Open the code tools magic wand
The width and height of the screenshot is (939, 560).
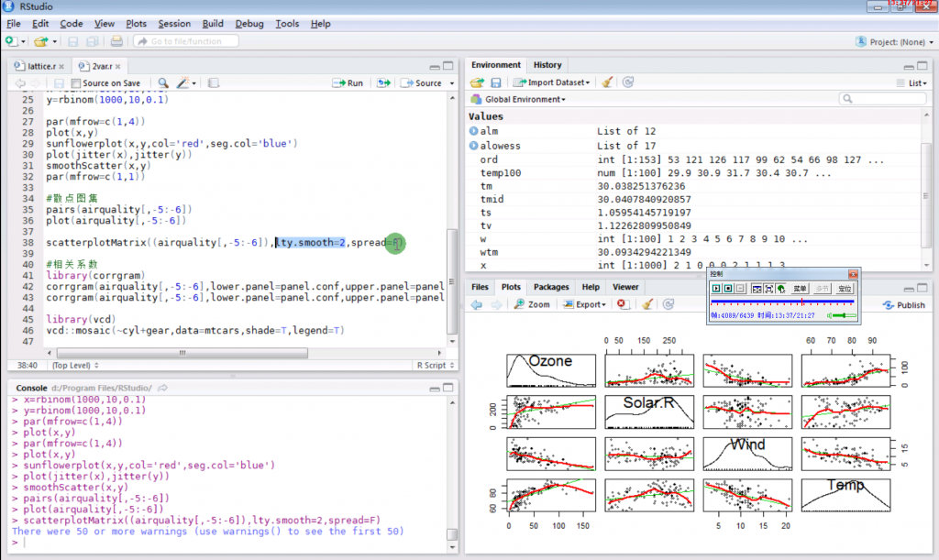pos(185,83)
